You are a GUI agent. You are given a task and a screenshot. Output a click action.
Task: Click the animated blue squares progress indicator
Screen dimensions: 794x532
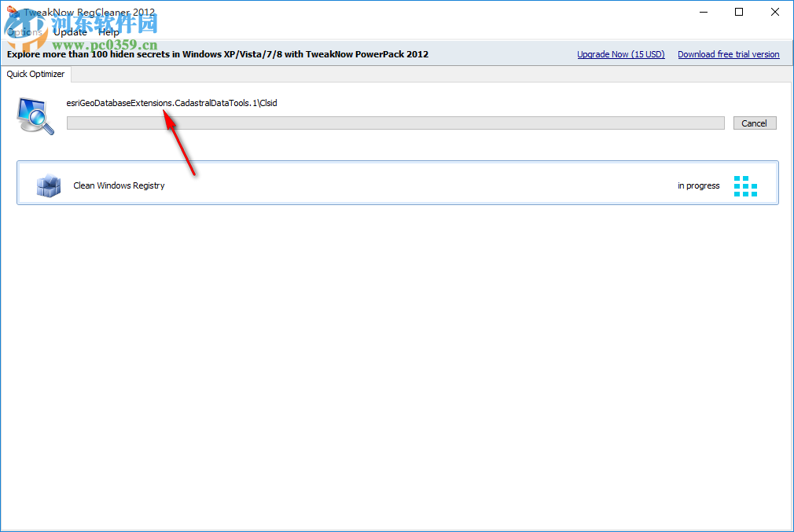(744, 185)
